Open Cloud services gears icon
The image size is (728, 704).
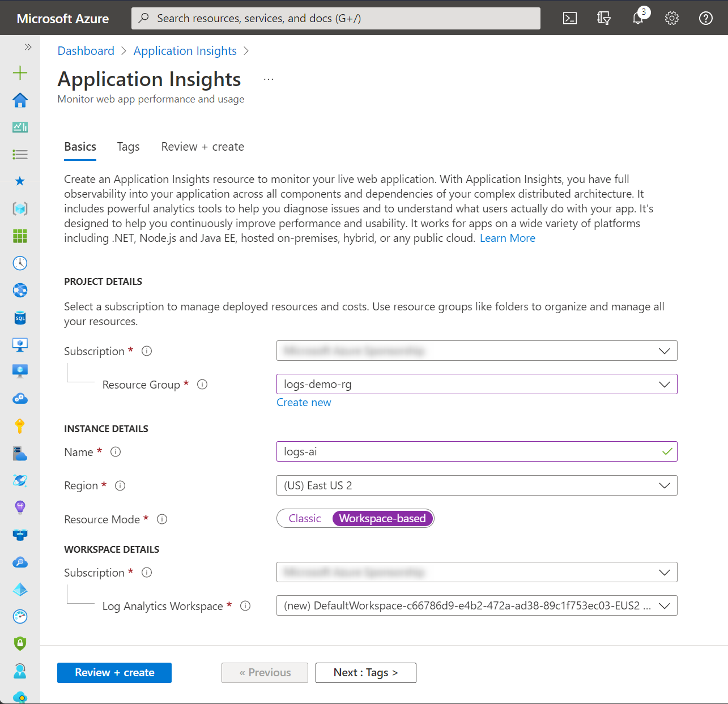pos(20,399)
